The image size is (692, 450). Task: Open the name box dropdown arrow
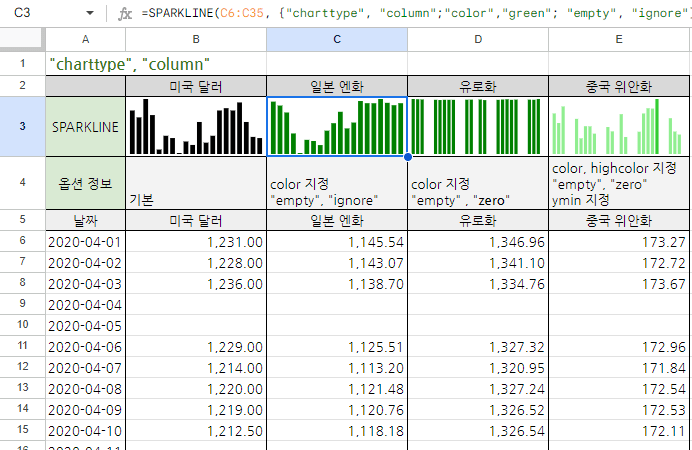(90, 14)
